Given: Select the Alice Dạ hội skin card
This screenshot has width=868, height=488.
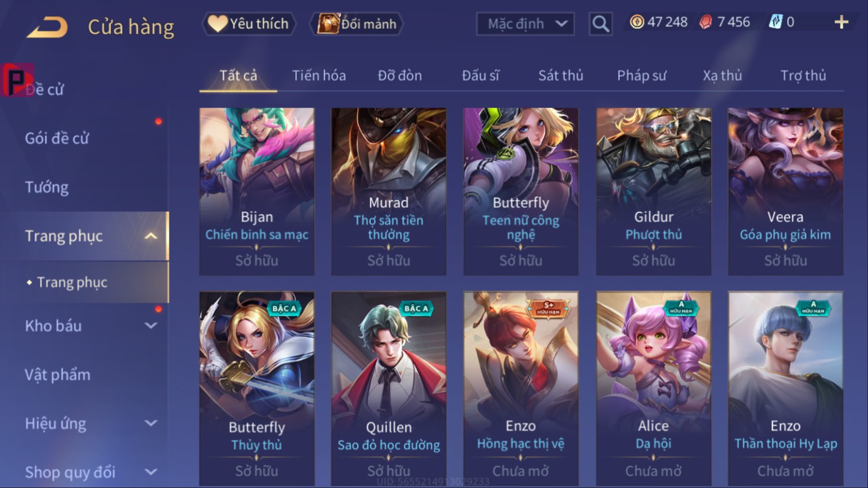Looking at the screenshot, I should point(653,388).
